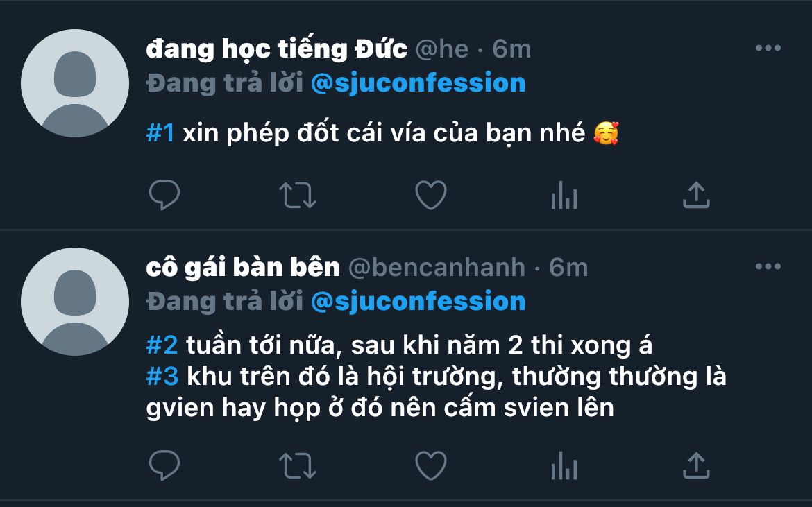This screenshot has height=507, width=812.
Task: Share the cô gái bàn bên tweet
Action: [x=696, y=465]
